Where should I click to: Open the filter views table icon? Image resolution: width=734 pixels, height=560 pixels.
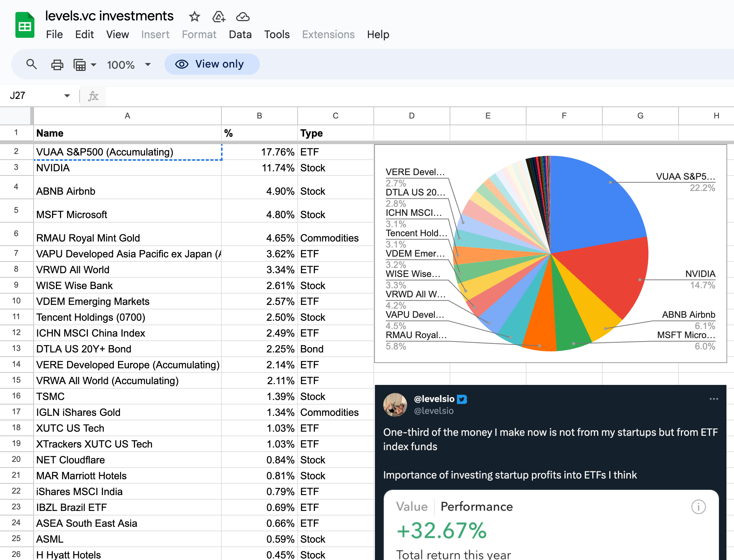[x=80, y=65]
